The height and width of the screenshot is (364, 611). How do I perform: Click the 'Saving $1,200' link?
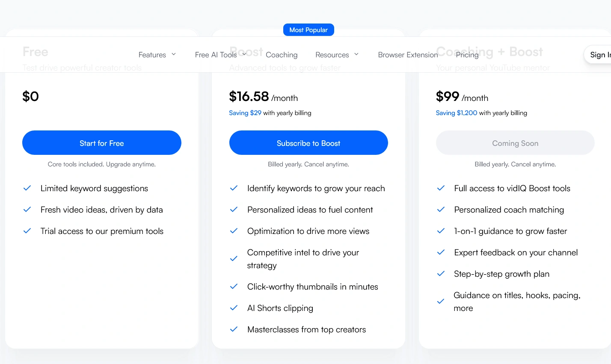(x=457, y=113)
